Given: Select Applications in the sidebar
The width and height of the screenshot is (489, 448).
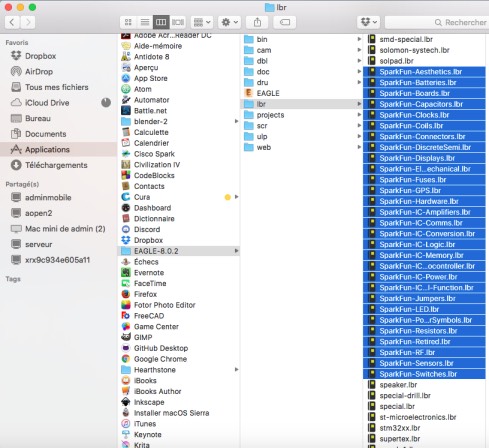Looking at the screenshot, I should [58, 149].
